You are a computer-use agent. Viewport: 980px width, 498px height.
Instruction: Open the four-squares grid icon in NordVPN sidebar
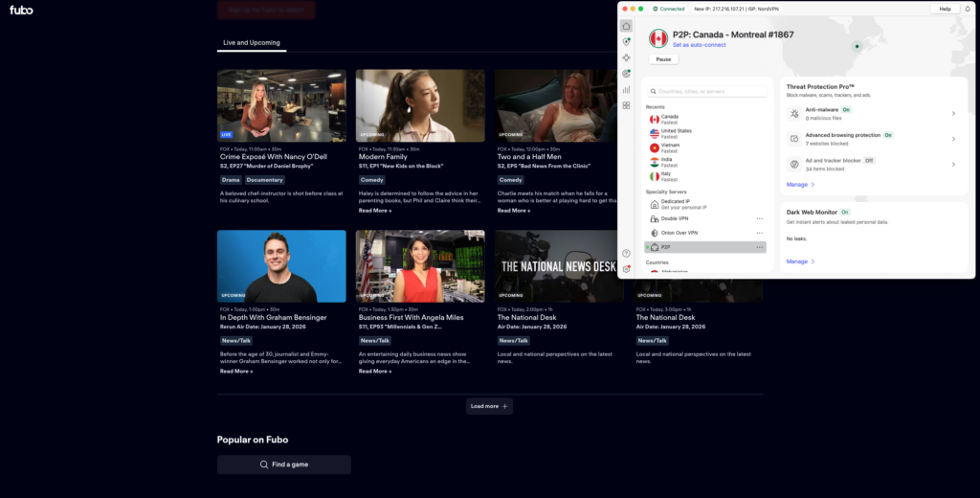[626, 105]
